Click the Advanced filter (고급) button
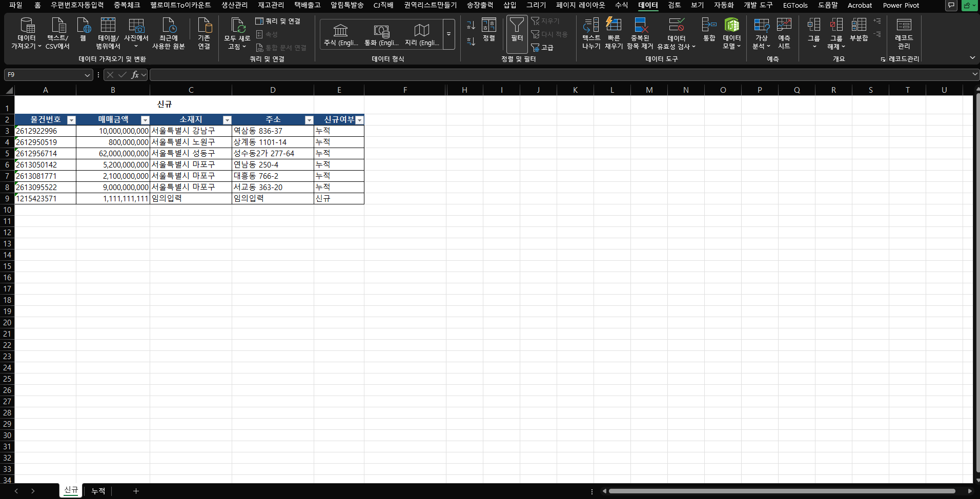The width and height of the screenshot is (980, 499). click(x=543, y=48)
